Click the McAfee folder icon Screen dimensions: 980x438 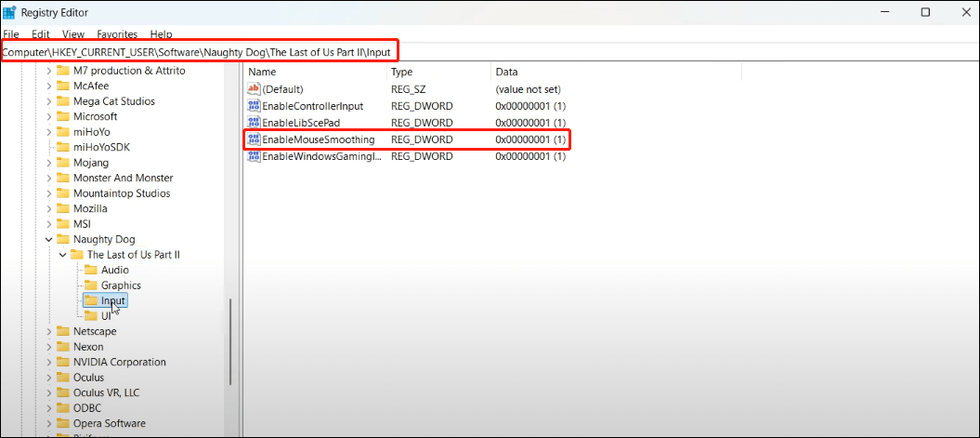62,86
